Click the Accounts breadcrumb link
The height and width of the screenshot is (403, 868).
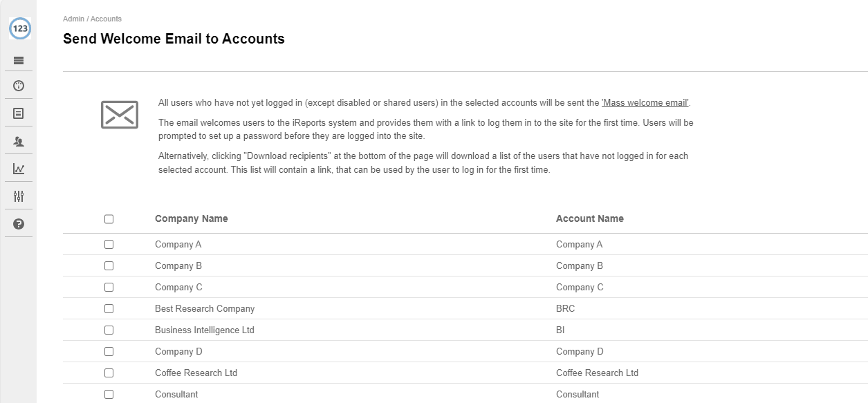coord(106,19)
